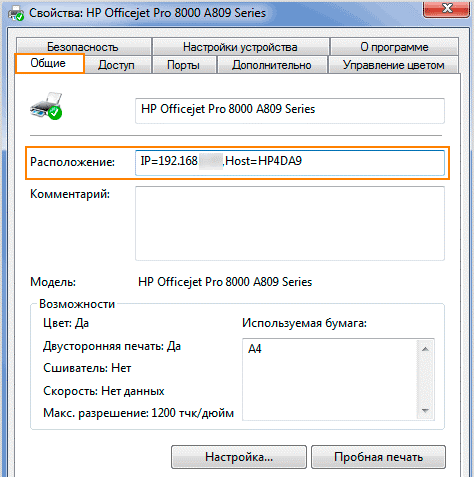Select the Общие tab
Viewport: 474px width, 477px height.
[x=49, y=63]
